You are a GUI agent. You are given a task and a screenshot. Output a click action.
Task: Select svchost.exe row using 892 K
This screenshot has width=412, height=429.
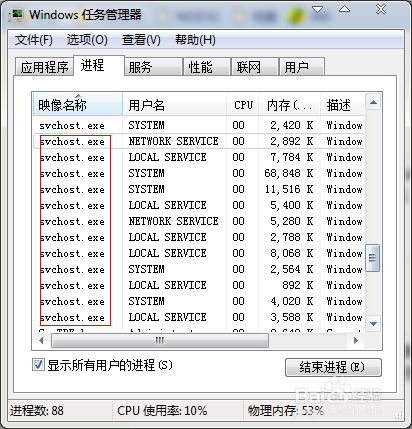(x=199, y=285)
